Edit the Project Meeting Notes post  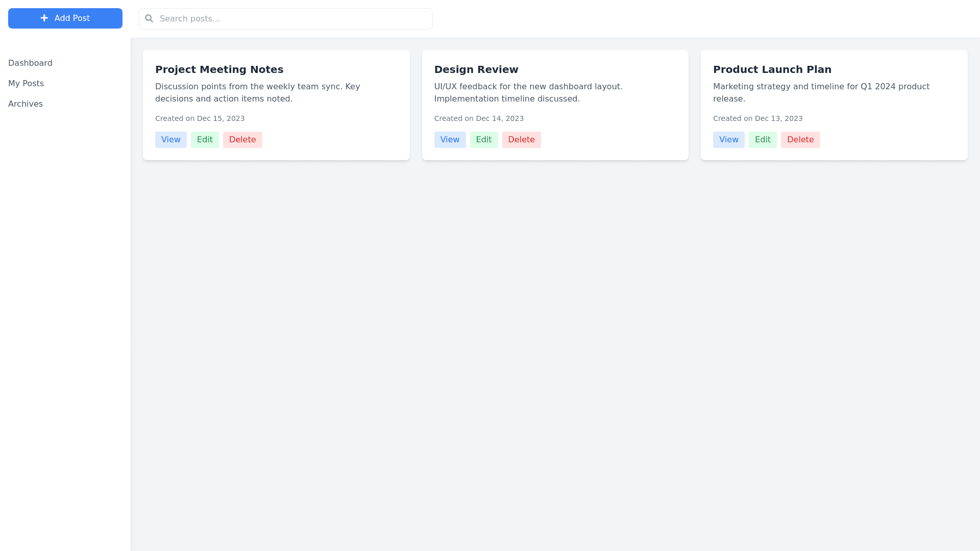(205, 140)
